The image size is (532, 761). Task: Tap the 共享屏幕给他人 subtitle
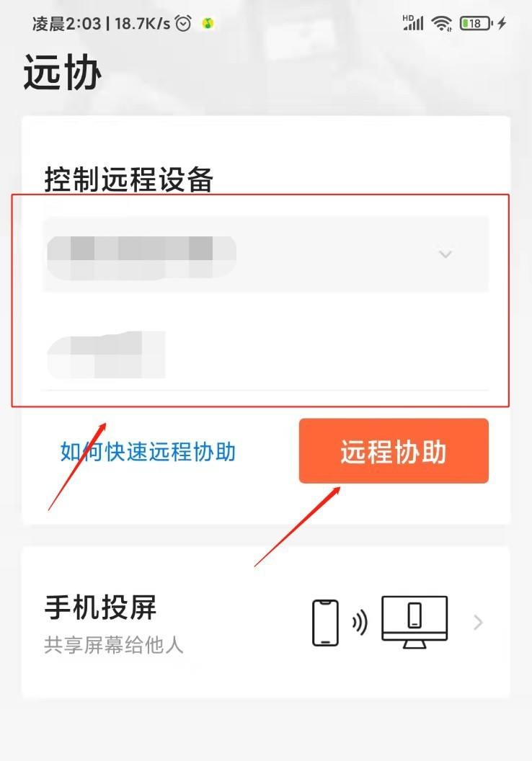[x=114, y=645]
